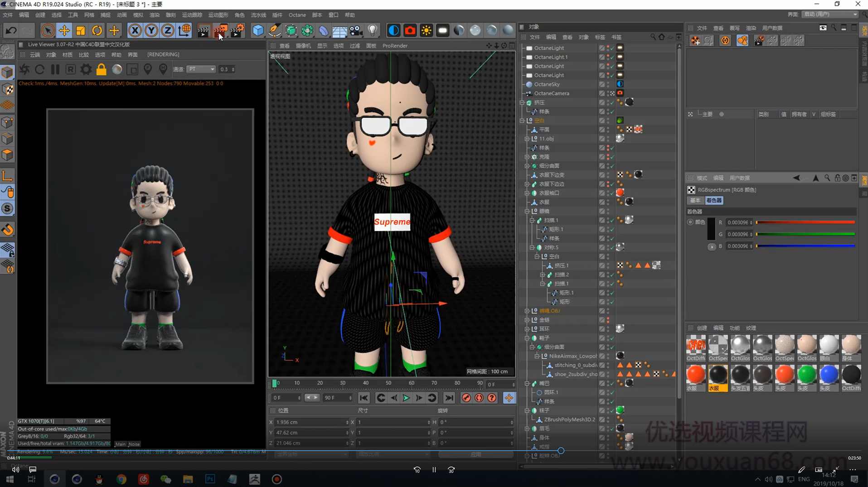Screen dimensions: 868x487
Task: Open the PT mode dropdown in Live Viewer
Action: click(201, 69)
